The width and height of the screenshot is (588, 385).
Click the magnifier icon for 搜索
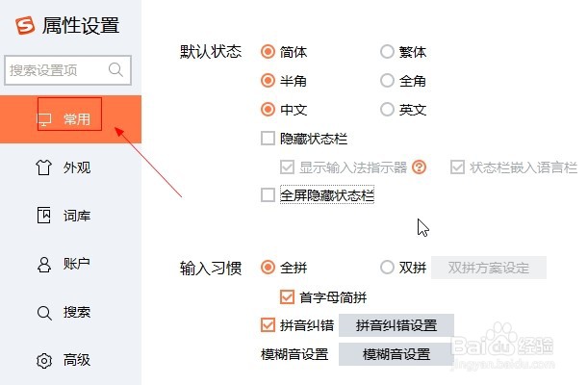(x=43, y=312)
